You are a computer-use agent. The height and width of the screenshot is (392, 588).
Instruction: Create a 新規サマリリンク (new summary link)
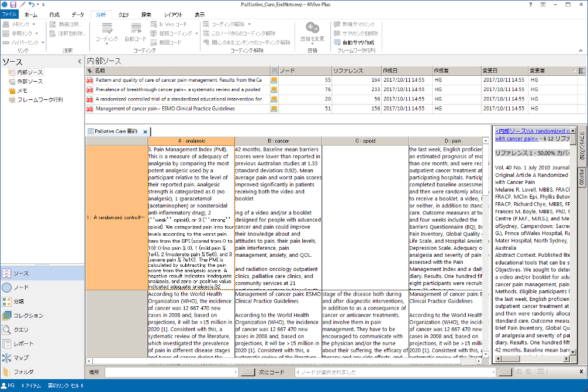click(x=359, y=25)
